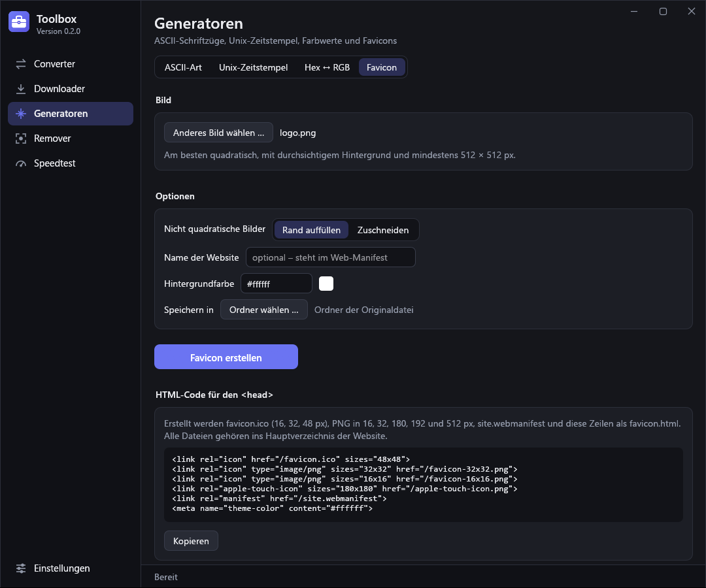Go to the Downloader section label
Screen dimensions: 706x588
pyautogui.click(x=59, y=89)
